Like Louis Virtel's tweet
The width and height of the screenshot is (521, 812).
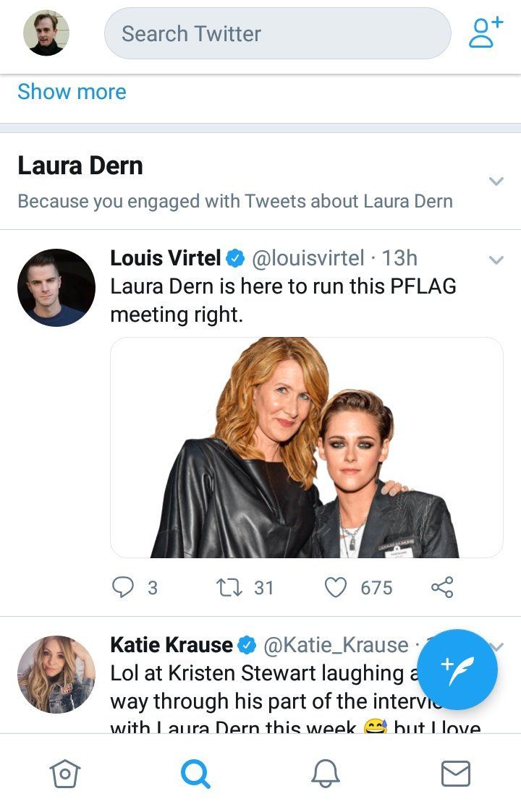pos(336,587)
